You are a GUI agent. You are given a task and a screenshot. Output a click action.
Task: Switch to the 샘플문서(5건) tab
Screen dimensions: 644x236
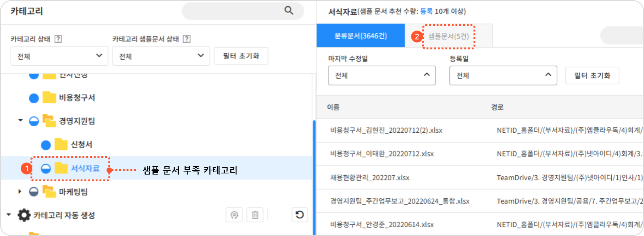click(448, 36)
